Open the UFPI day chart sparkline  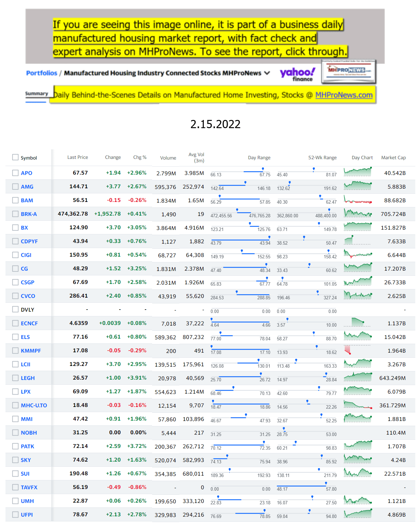click(358, 513)
